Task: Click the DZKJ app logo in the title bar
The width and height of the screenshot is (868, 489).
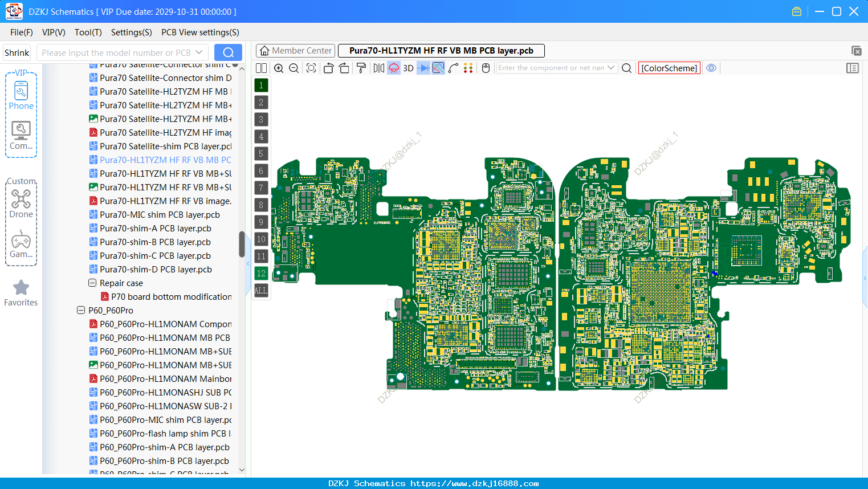Action: coord(14,11)
